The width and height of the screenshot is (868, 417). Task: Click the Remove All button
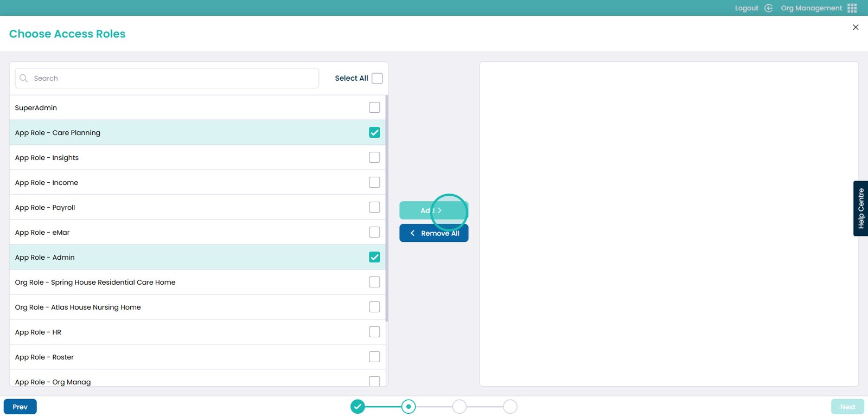click(433, 233)
